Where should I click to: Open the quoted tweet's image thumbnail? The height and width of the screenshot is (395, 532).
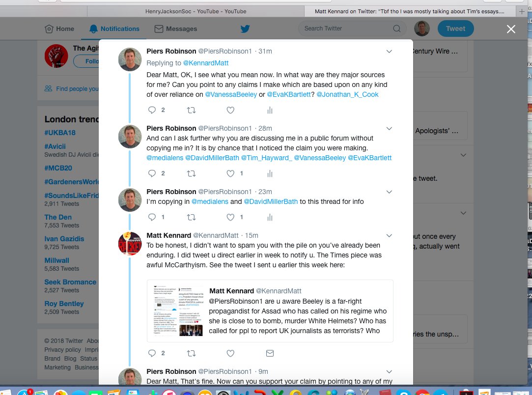pyautogui.click(x=178, y=311)
